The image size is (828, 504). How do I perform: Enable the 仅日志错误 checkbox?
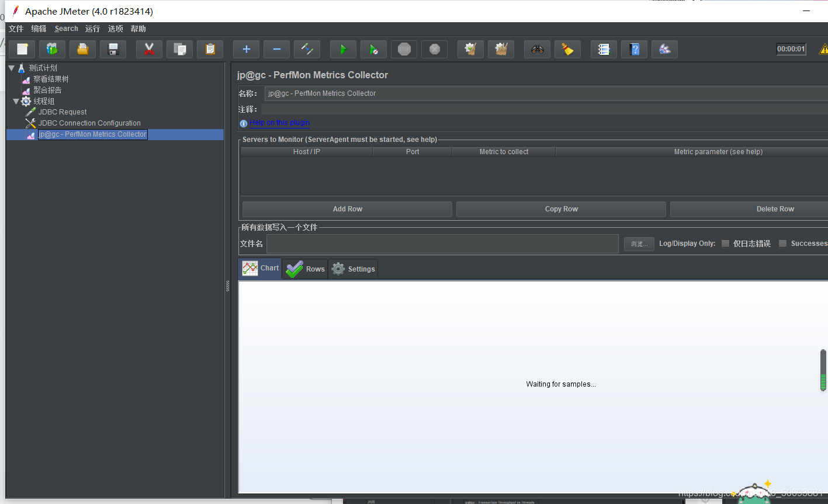click(725, 244)
